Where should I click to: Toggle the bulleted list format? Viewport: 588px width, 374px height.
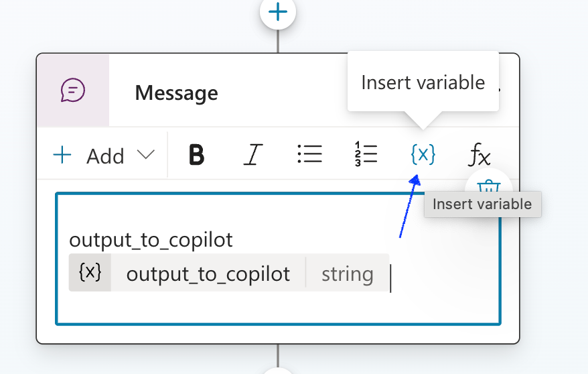coord(309,155)
